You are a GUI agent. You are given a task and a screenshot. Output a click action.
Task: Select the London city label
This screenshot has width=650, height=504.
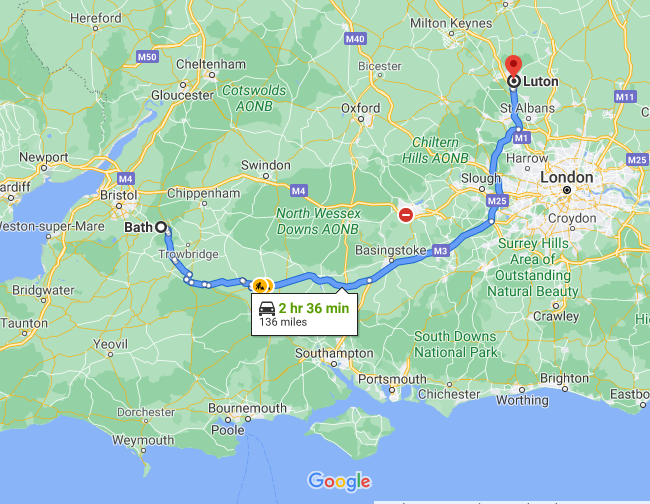(x=566, y=177)
